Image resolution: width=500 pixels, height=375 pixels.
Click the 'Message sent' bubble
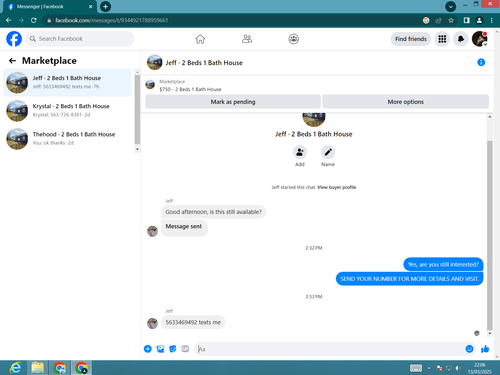coord(184,228)
